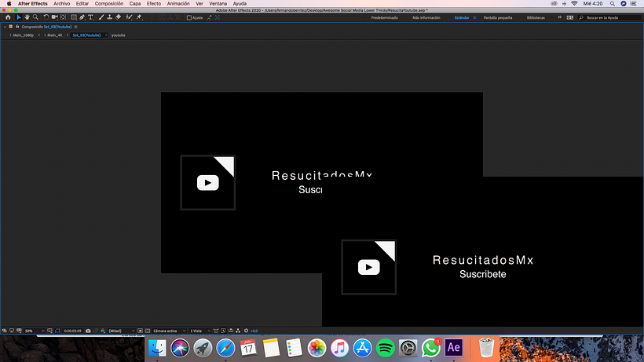Open the Cámara activa 3D view dropdown
Screen dimensions: 644x362
click(x=169, y=331)
